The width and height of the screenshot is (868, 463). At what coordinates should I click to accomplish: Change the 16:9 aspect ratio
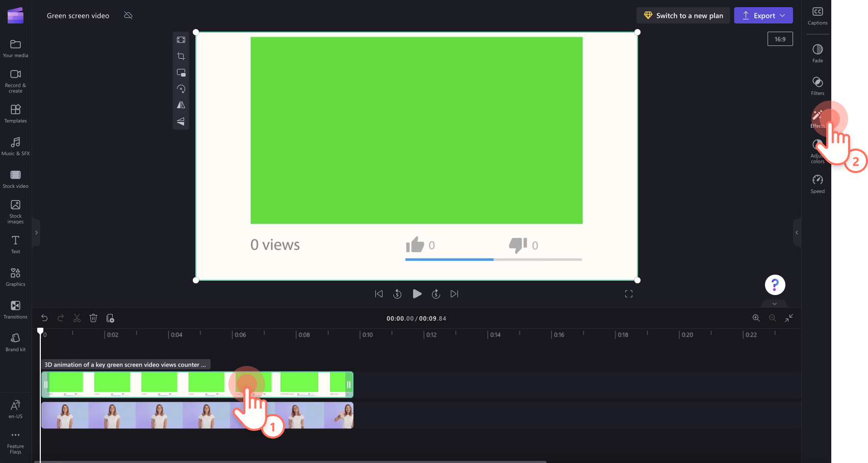[780, 38]
